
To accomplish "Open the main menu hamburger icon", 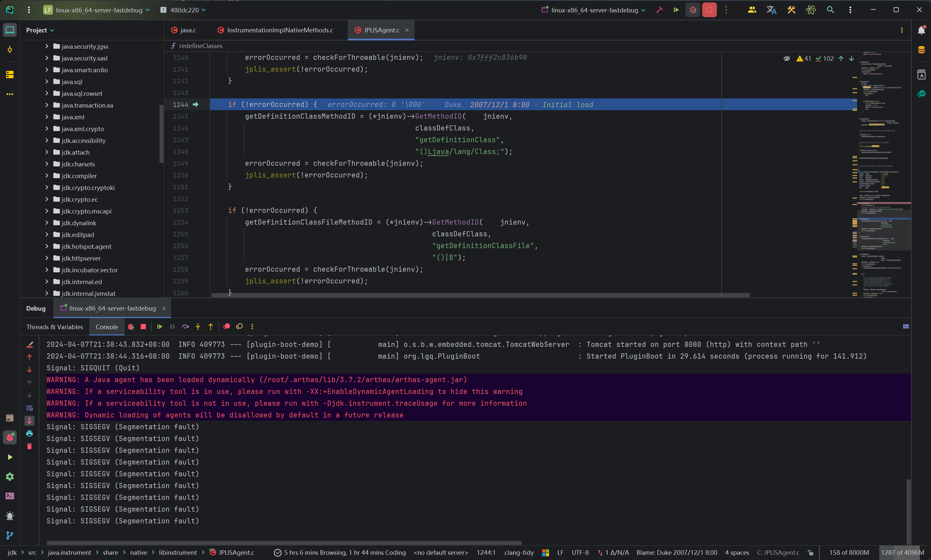I will [29, 10].
